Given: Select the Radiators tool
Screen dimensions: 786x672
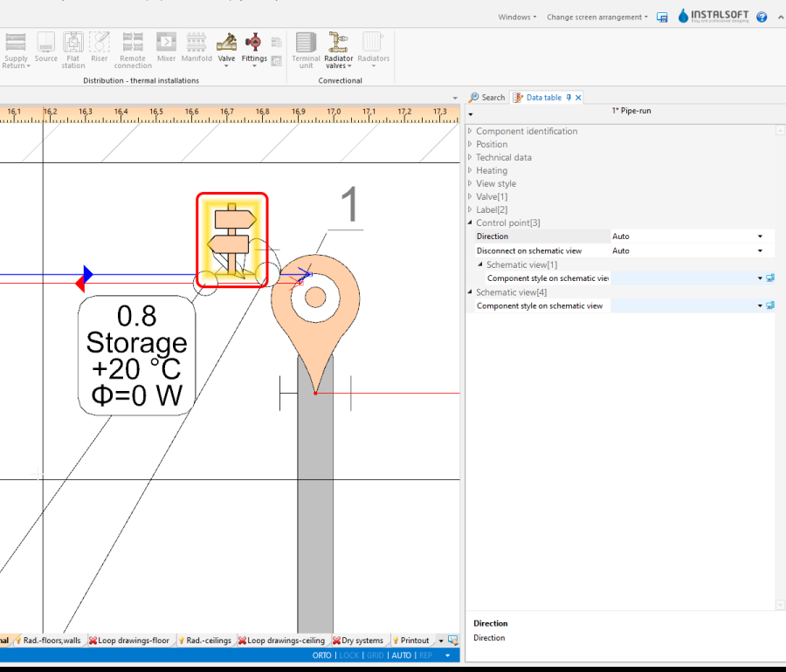Looking at the screenshot, I should coord(373,50).
